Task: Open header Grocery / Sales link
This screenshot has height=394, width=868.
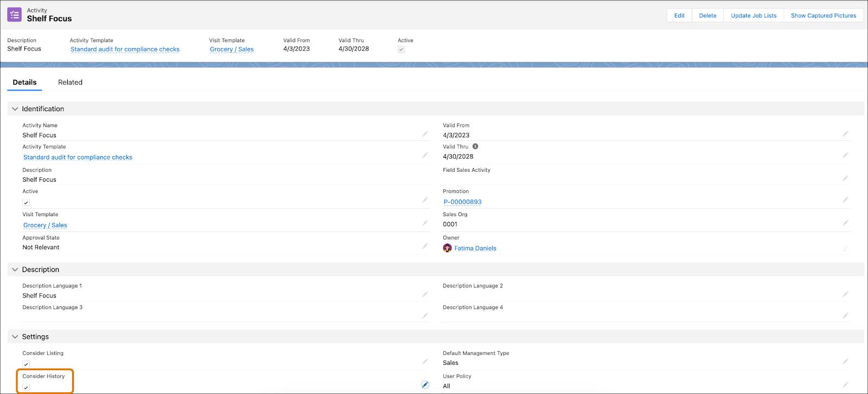Action: 232,49
